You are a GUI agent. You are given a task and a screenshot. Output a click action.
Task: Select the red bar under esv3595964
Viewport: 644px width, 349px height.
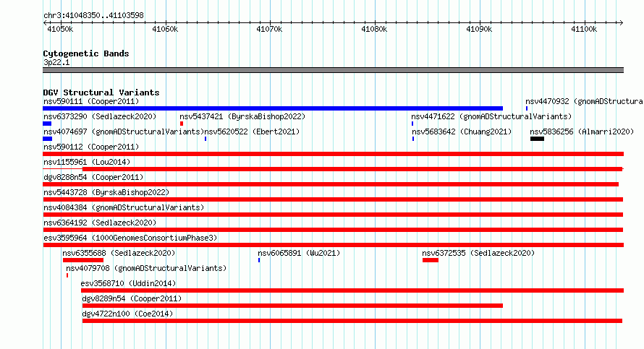click(x=333, y=245)
